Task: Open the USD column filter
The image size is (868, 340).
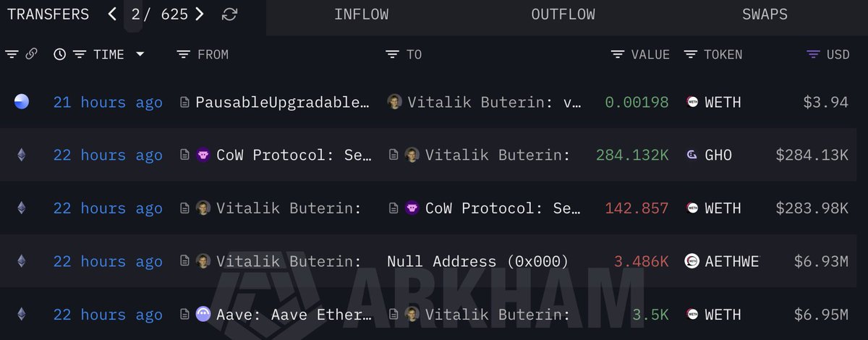Action: click(x=814, y=54)
